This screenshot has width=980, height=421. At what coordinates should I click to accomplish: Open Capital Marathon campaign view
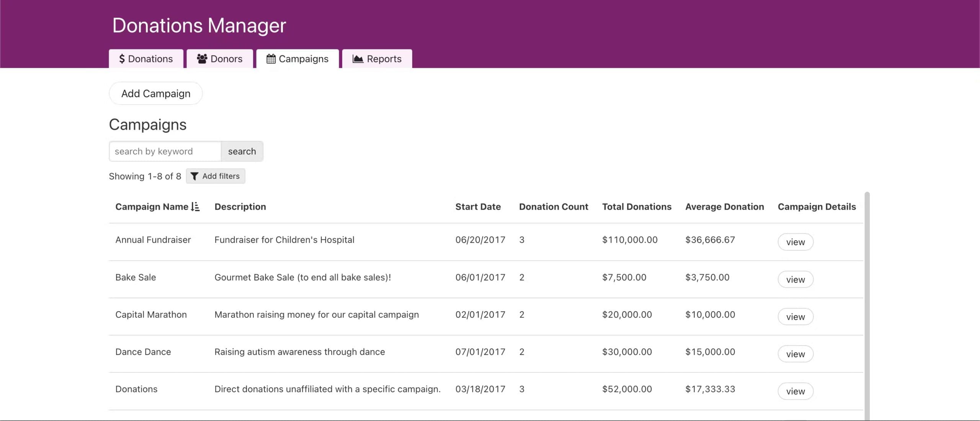[x=795, y=317]
